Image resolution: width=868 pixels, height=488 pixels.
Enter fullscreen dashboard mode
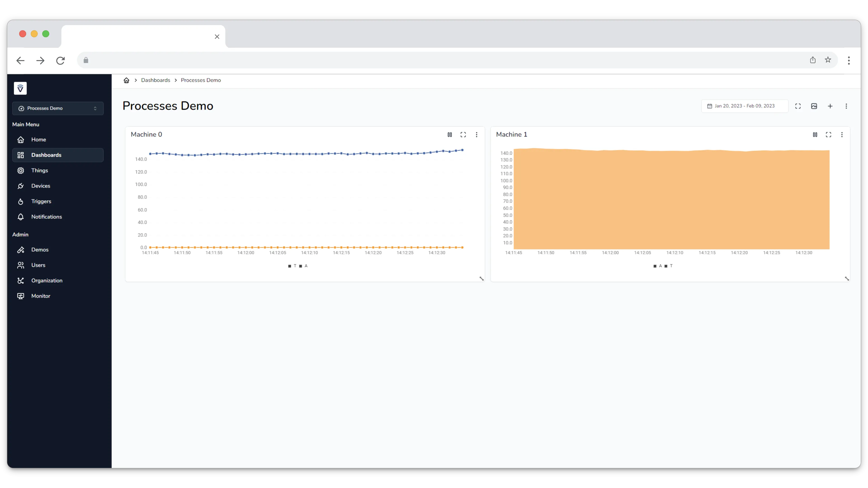(798, 106)
